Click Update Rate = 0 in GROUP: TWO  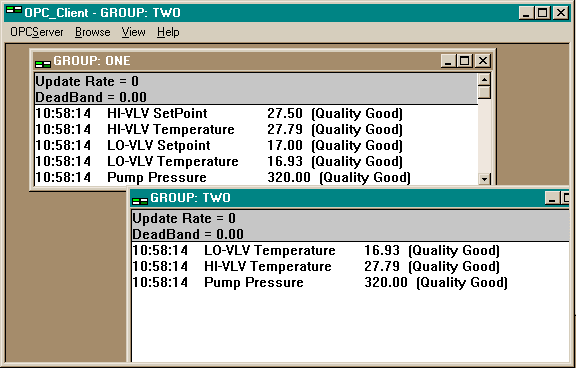[184, 218]
